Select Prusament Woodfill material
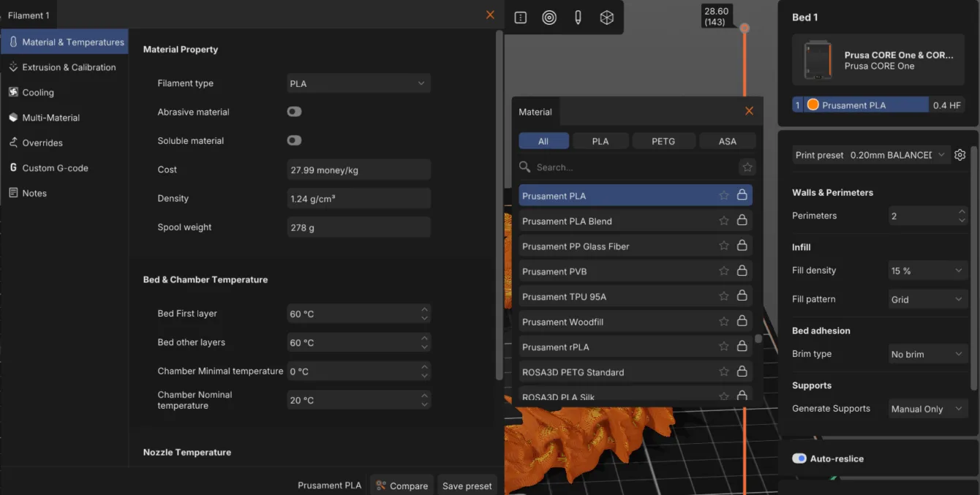The height and width of the screenshot is (495, 980). [x=636, y=322]
